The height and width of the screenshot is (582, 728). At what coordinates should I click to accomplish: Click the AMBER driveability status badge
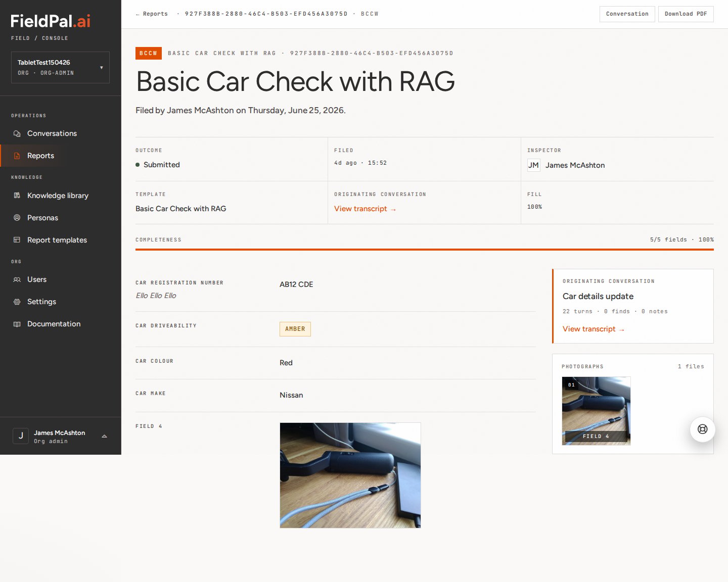[x=295, y=329]
